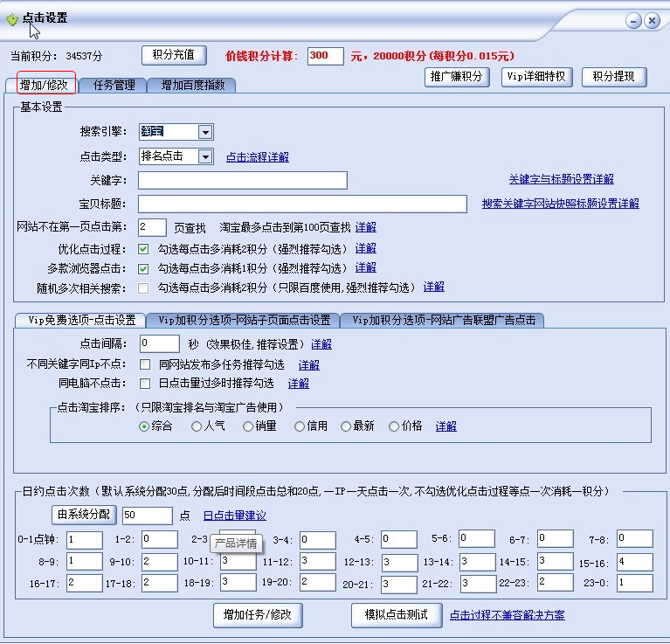Expand the 点击类型 dropdown

tap(205, 156)
